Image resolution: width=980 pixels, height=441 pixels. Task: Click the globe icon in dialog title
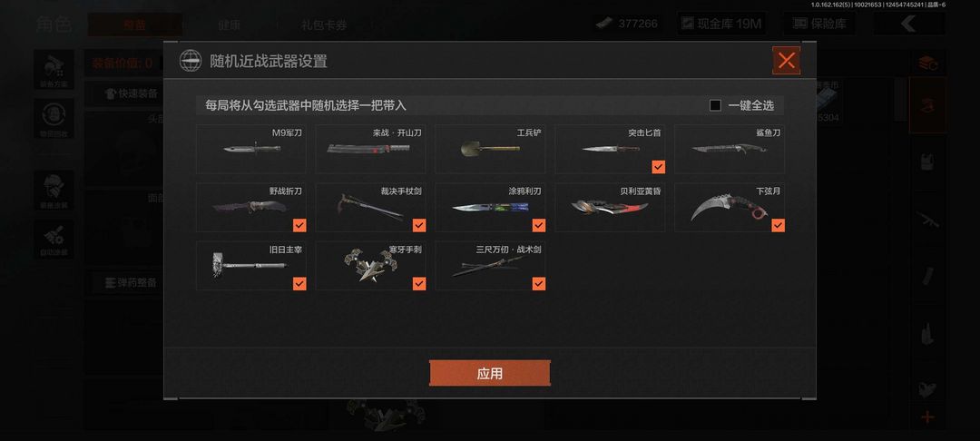click(191, 61)
